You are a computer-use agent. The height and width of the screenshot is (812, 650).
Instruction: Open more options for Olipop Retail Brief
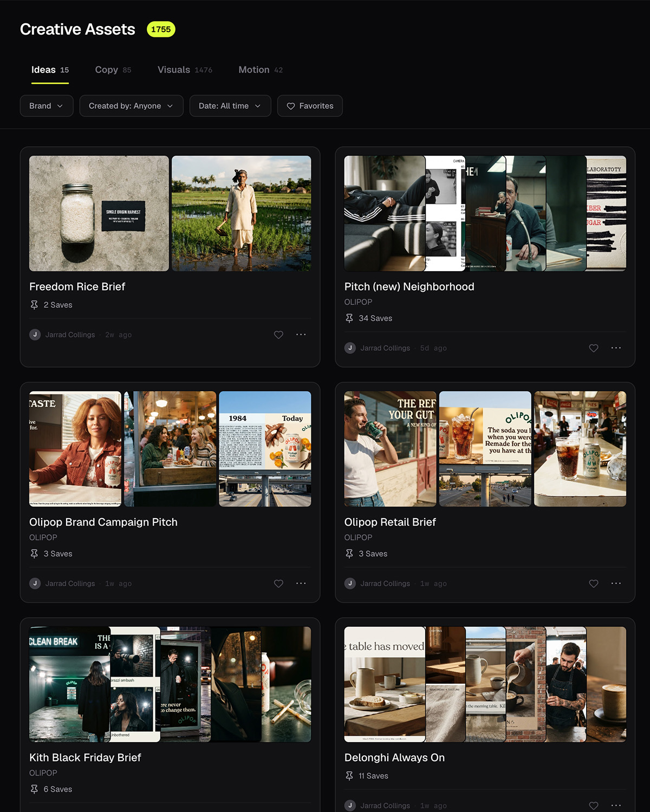click(x=616, y=583)
